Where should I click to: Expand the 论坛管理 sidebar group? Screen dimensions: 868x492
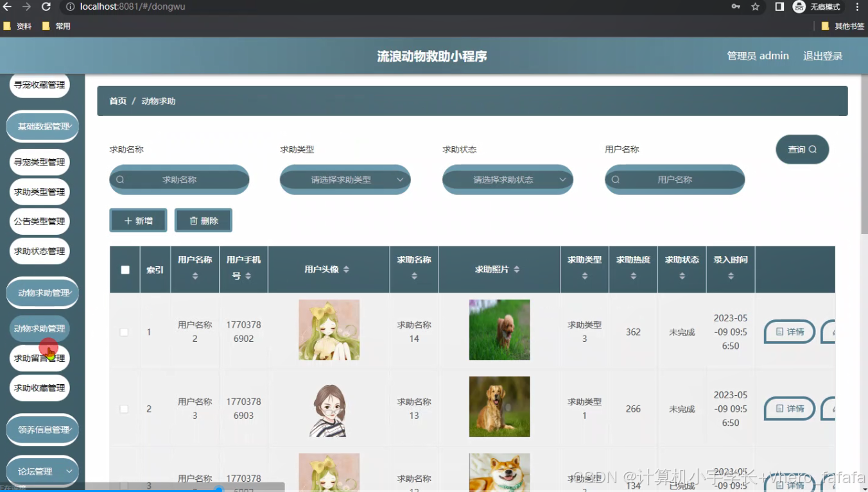[42, 471]
